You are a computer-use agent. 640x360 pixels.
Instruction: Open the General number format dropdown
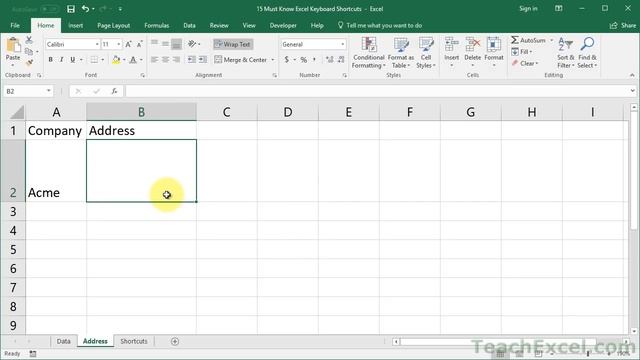[342, 44]
